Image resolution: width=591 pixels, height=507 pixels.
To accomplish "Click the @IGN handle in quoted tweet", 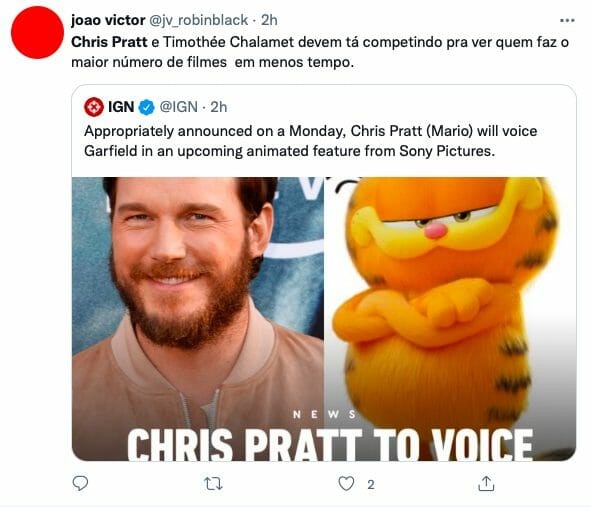I will [x=179, y=107].
